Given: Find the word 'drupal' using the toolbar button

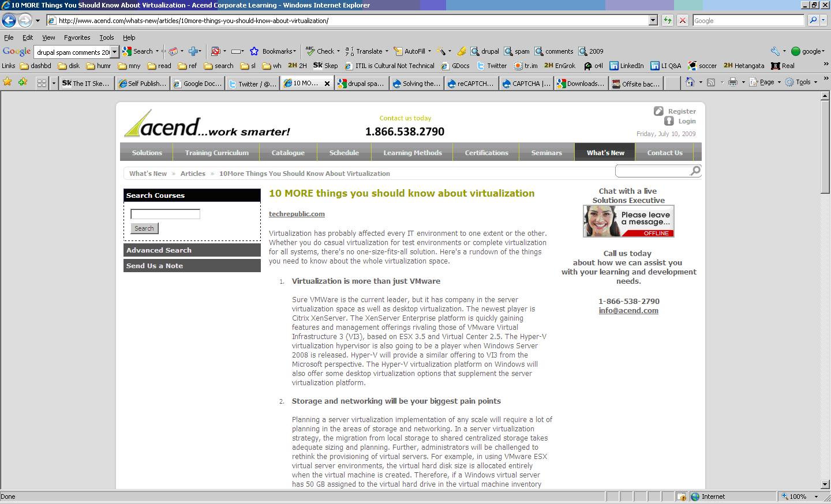Looking at the screenshot, I should [485, 51].
